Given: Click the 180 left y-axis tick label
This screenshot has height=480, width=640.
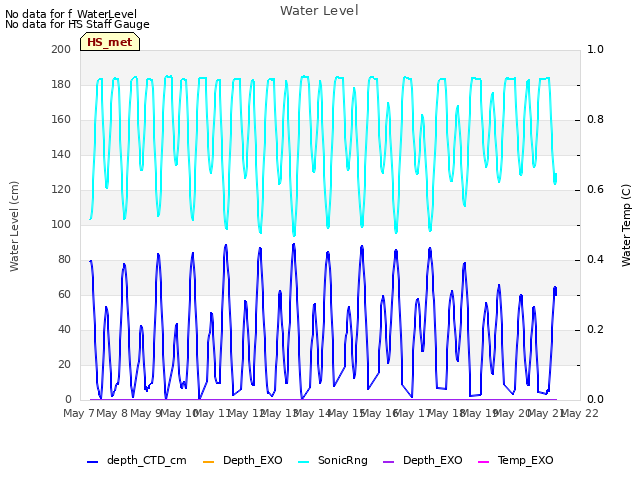Looking at the screenshot, I should (x=61, y=84).
